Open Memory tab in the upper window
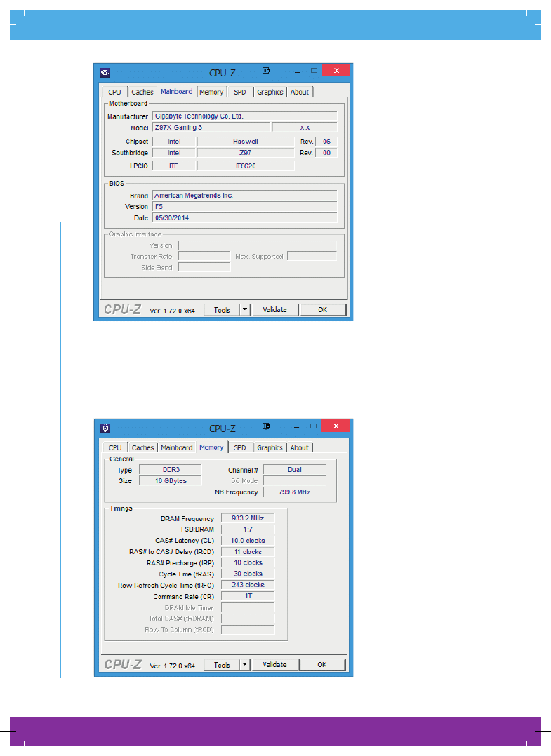The image size is (551, 756). (211, 92)
